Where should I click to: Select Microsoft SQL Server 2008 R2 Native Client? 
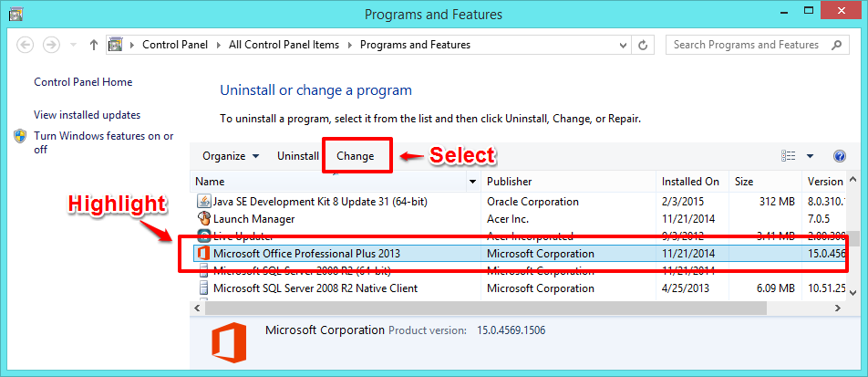click(315, 288)
